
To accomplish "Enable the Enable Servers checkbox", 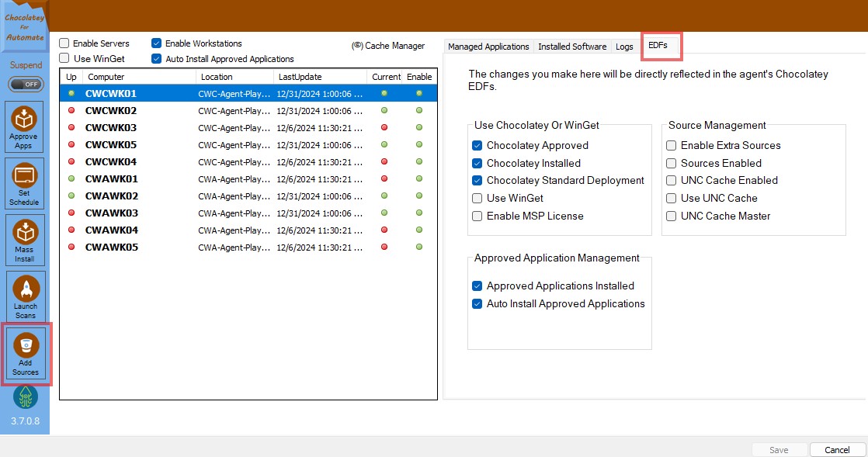I will (64, 43).
